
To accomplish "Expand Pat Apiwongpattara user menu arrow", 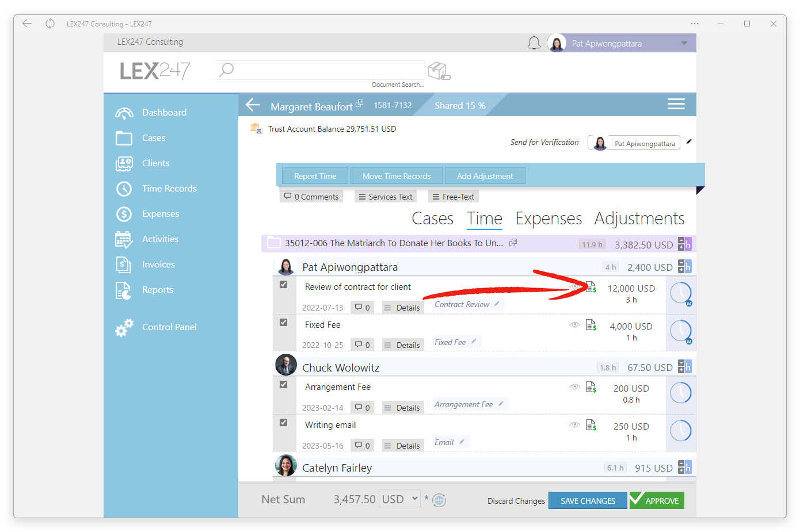I will (x=684, y=43).
